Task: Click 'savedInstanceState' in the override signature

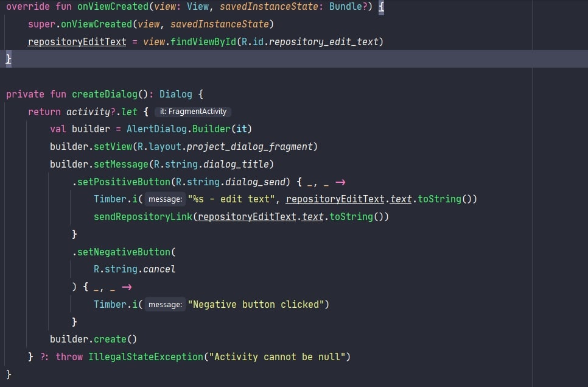Action: click(269, 6)
